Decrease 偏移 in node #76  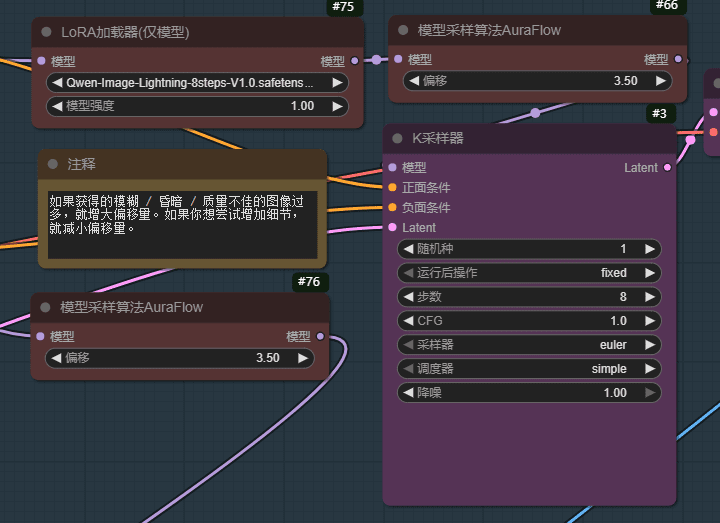56,358
